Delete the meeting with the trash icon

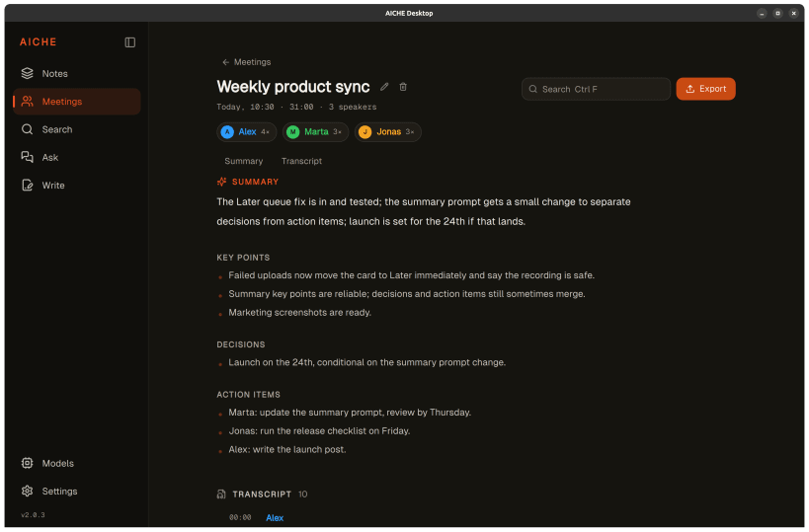coord(403,87)
